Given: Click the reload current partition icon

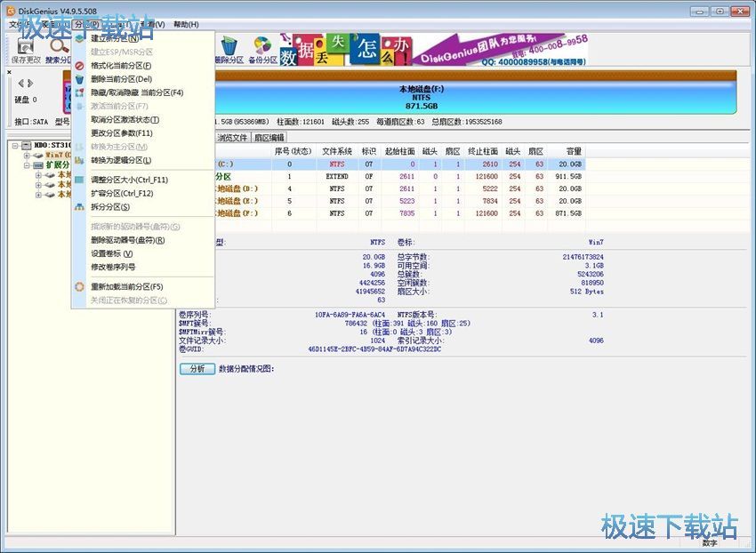Looking at the screenshot, I should [x=79, y=287].
